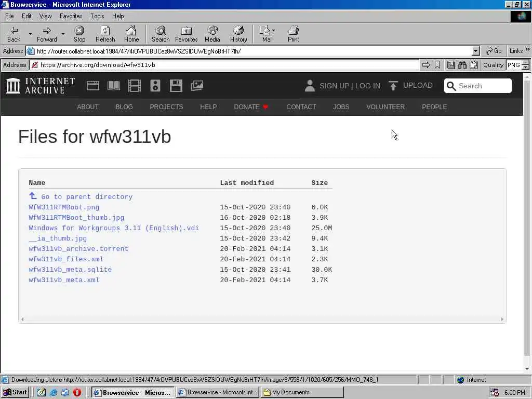The height and width of the screenshot is (399, 532).
Task: Refresh the page with the Refresh button
Action: pos(105,34)
